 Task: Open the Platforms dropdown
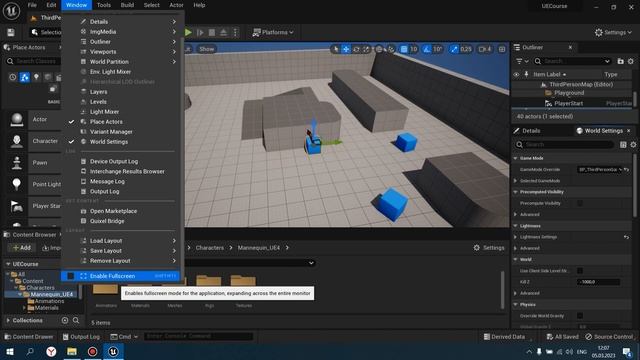[x=273, y=32]
